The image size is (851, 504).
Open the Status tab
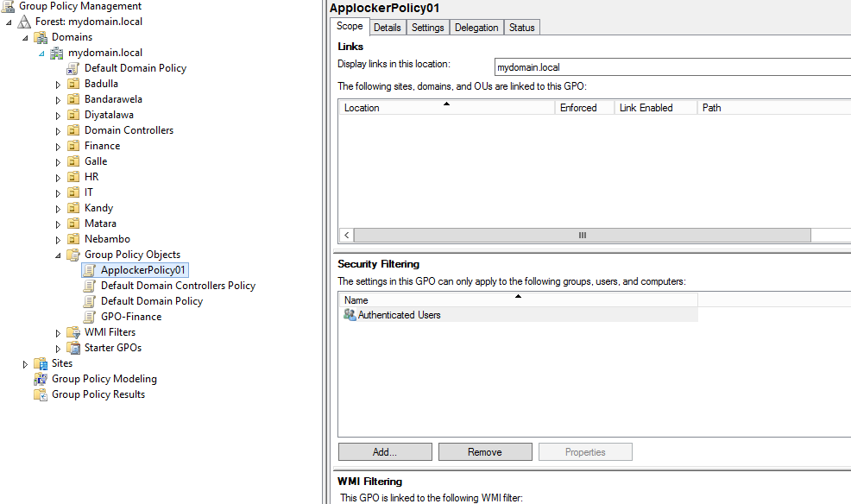pyautogui.click(x=521, y=28)
